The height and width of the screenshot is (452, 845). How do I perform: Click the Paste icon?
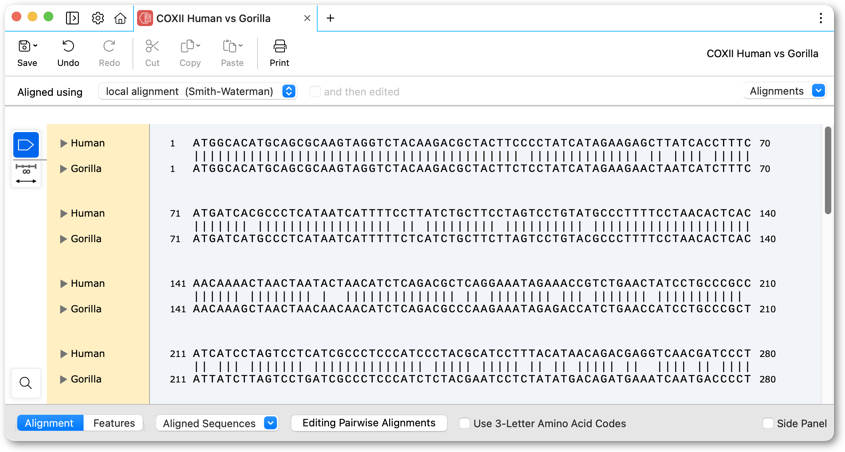point(230,46)
